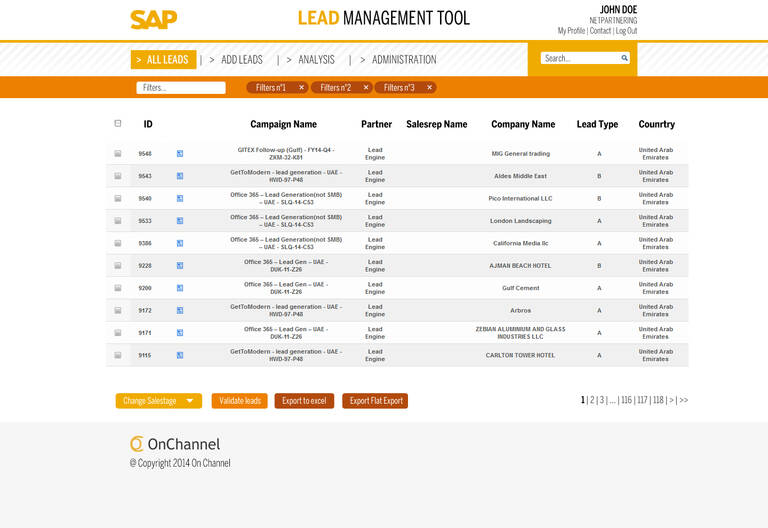Check the box for lead 9386
This screenshot has height=528, width=768.
click(x=118, y=243)
